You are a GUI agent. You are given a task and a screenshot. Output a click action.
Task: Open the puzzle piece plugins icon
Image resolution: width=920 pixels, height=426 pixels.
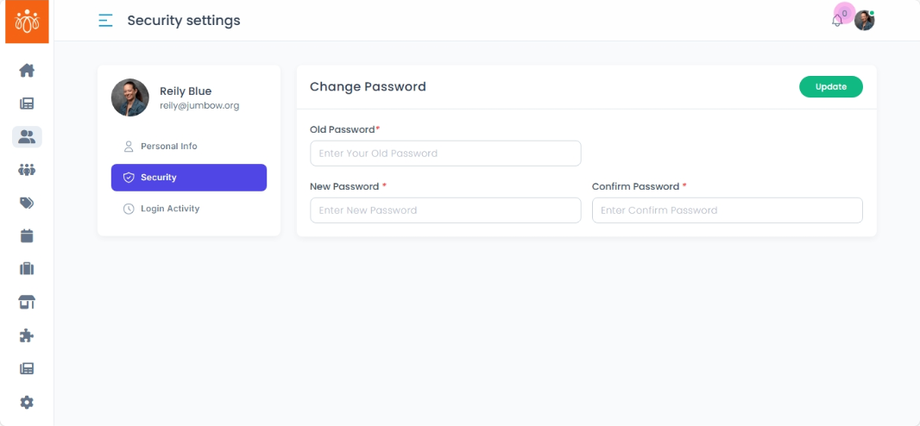(27, 336)
